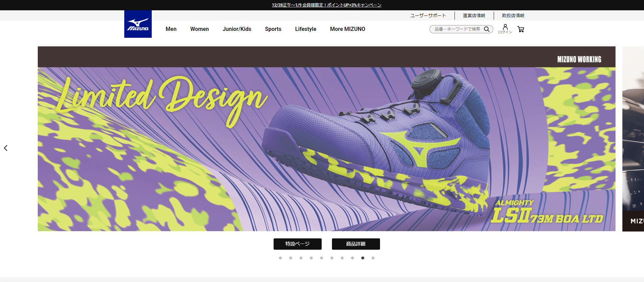Select the third carousel dot
644x282 pixels.
301,258
